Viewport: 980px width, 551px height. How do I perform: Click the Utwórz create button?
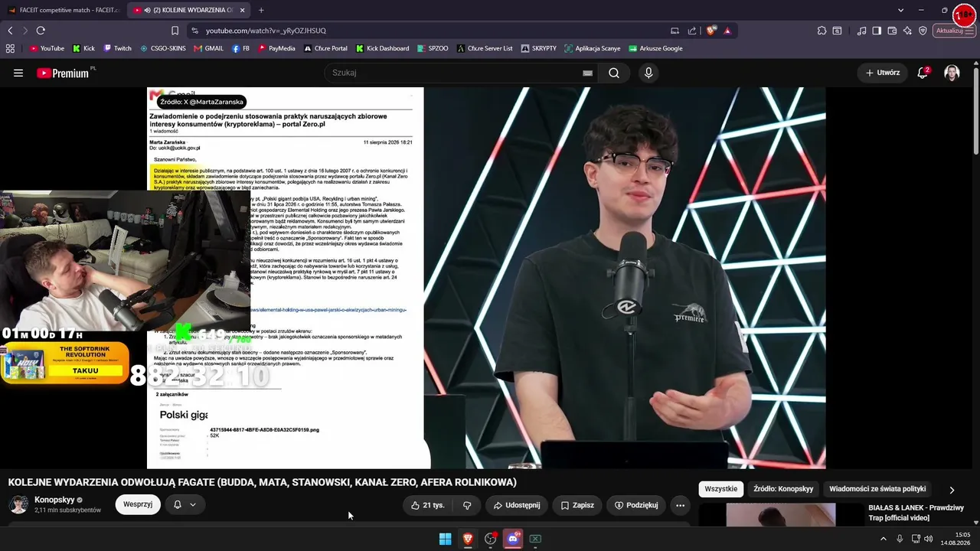(883, 73)
